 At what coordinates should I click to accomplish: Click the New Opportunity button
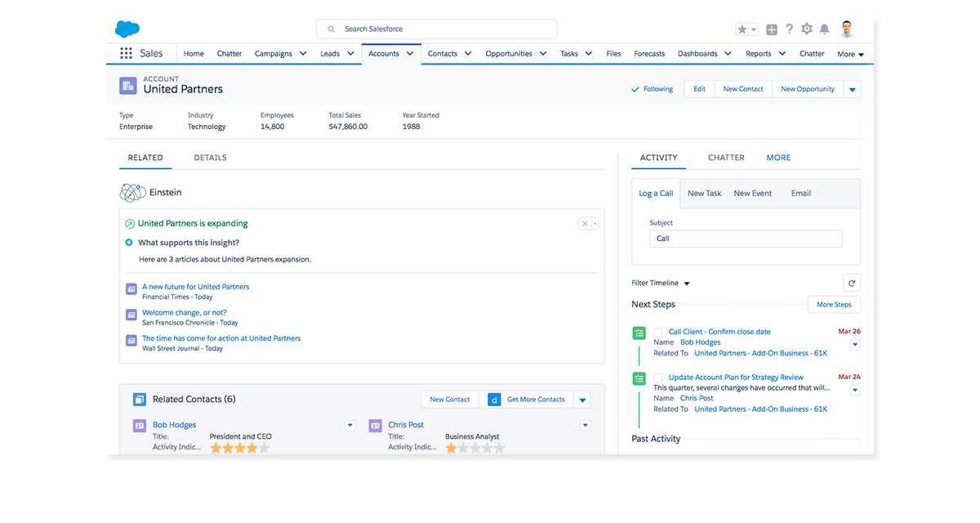[x=807, y=89]
